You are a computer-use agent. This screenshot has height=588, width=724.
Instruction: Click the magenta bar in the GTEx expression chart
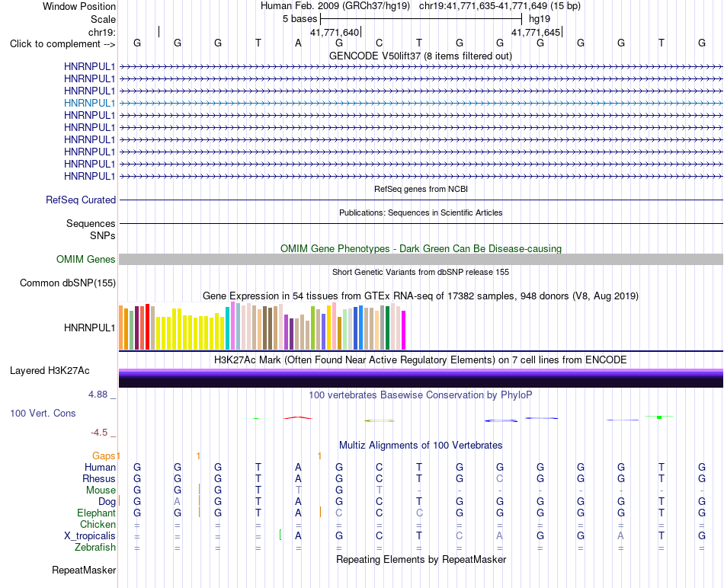pos(404,330)
